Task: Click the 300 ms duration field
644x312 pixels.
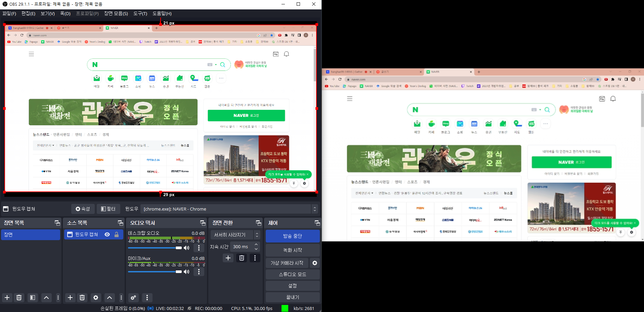Action: click(242, 247)
